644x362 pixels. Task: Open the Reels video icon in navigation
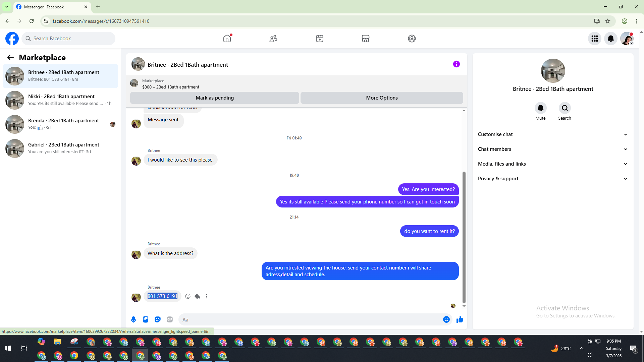pos(320,39)
